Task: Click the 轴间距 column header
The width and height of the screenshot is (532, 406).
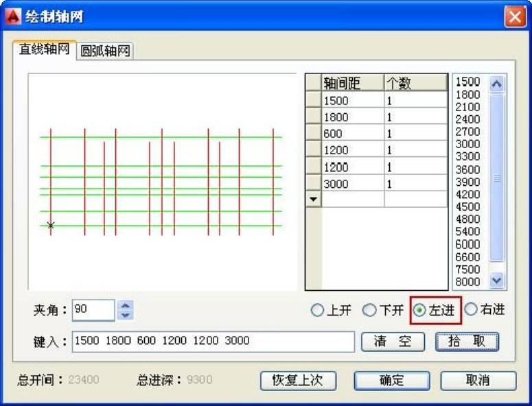Action: [353, 83]
